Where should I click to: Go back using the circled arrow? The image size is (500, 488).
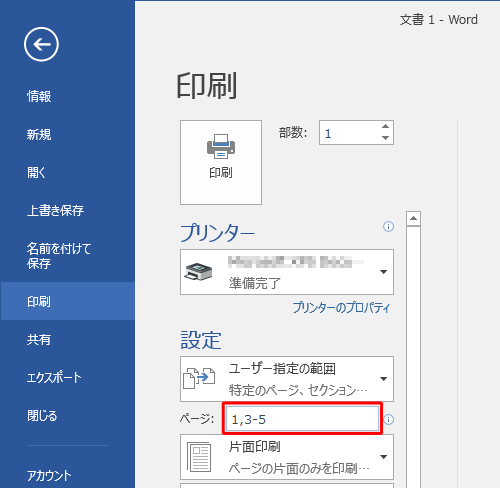click(x=41, y=44)
